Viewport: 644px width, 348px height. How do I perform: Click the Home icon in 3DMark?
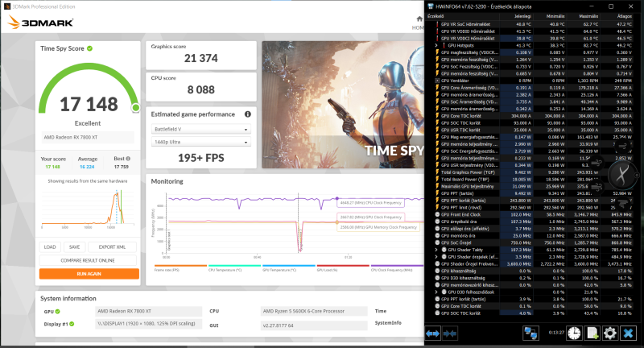click(419, 19)
